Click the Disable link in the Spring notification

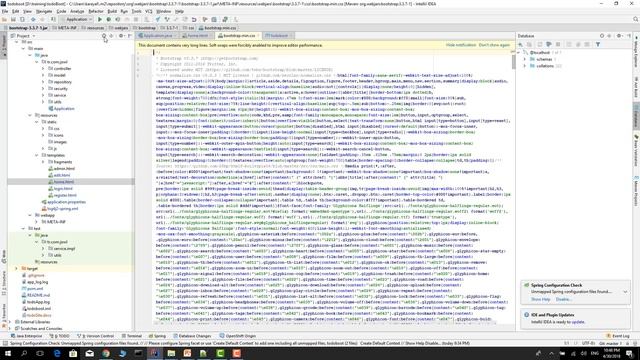[x=563, y=299]
